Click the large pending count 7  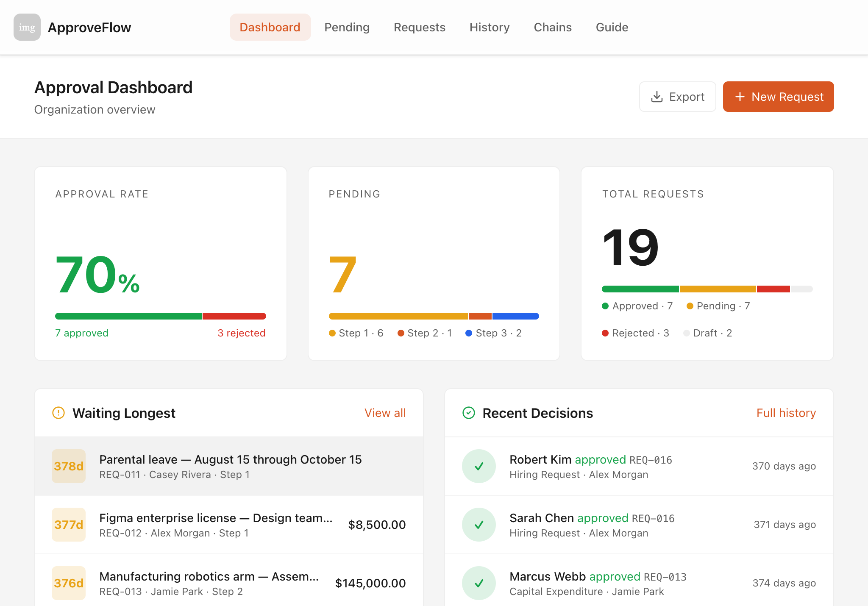click(x=342, y=275)
